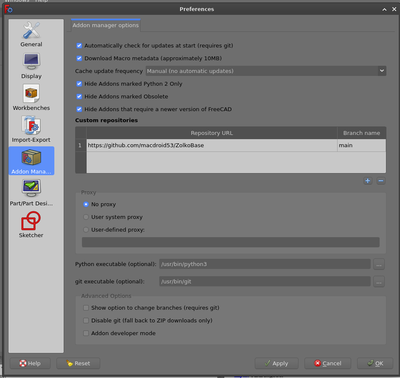The height and width of the screenshot is (378, 400).
Task: Open Part/Part Design preferences
Action: tap(31, 193)
